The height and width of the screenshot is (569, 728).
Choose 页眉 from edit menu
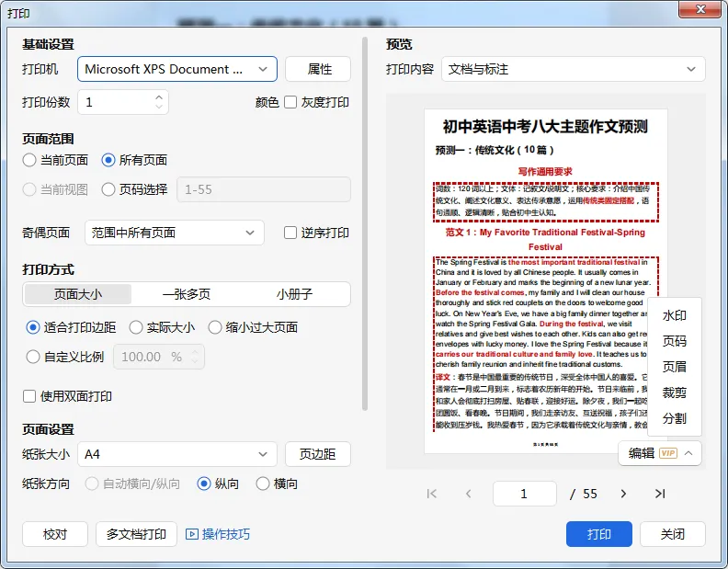coord(674,367)
